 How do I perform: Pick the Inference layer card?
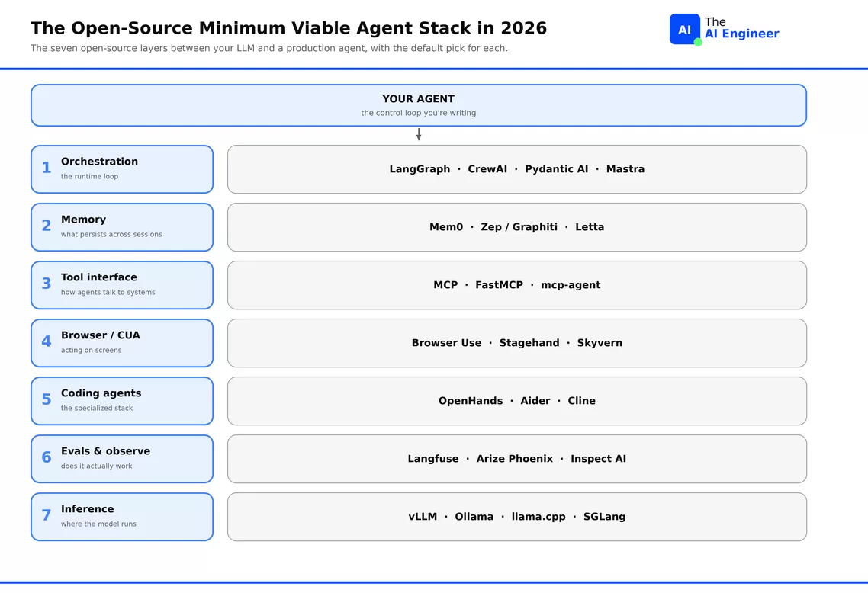pos(122,517)
